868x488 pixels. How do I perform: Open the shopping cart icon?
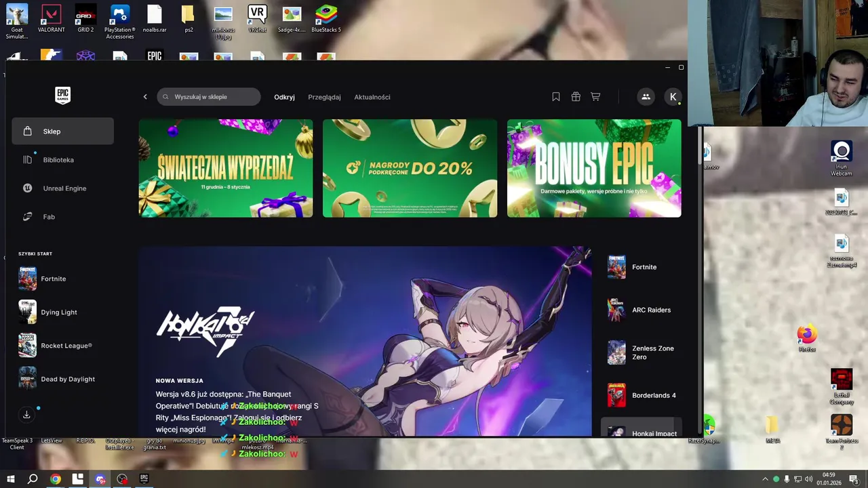(x=595, y=97)
